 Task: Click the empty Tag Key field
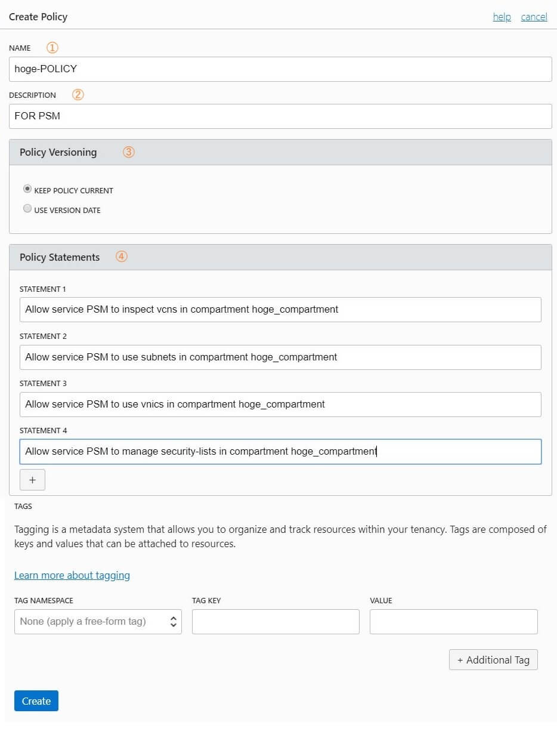(276, 621)
